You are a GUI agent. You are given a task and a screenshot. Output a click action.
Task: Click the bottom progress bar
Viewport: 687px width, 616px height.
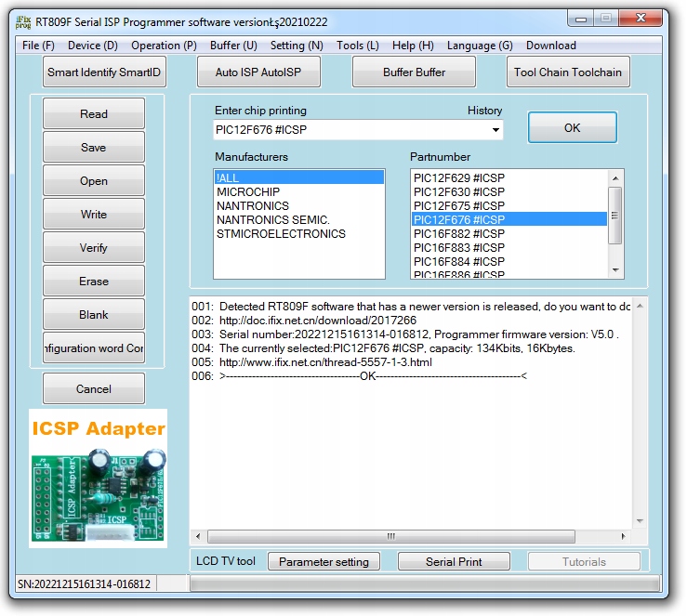(x=425, y=584)
